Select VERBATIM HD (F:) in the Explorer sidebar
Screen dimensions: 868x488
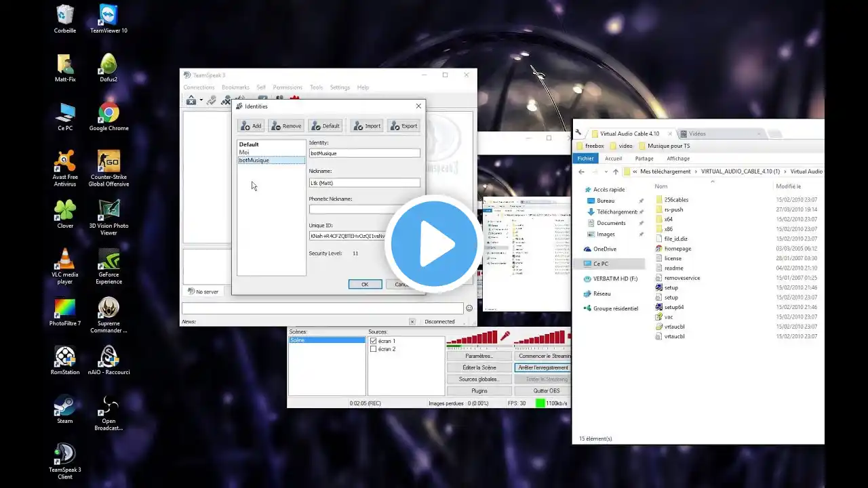pos(610,279)
